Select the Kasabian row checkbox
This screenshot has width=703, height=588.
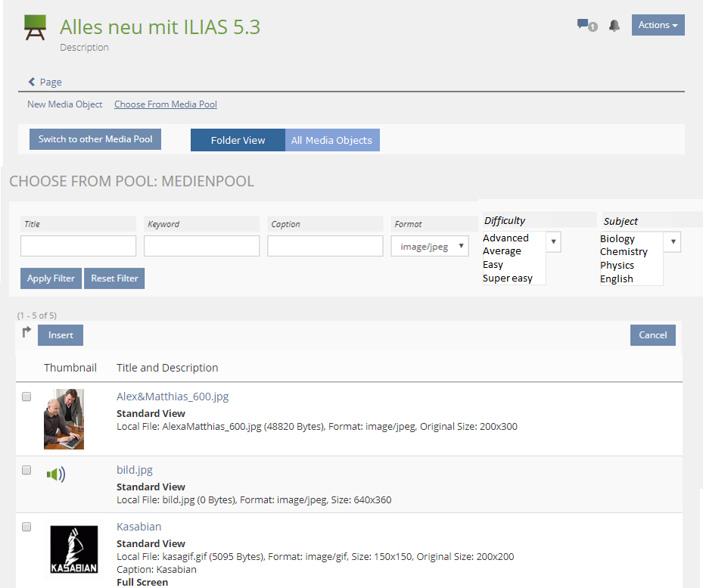[26, 527]
